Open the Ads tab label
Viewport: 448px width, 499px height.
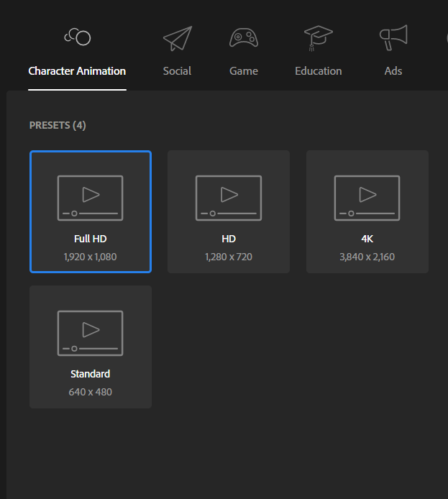click(393, 71)
